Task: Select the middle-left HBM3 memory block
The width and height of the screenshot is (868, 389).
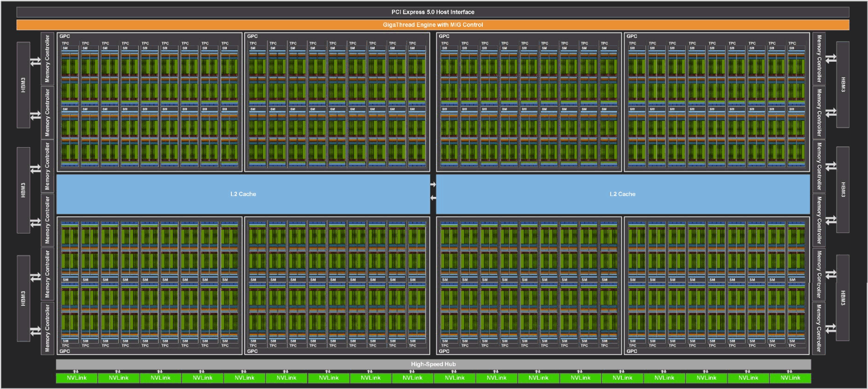Action: (23, 190)
